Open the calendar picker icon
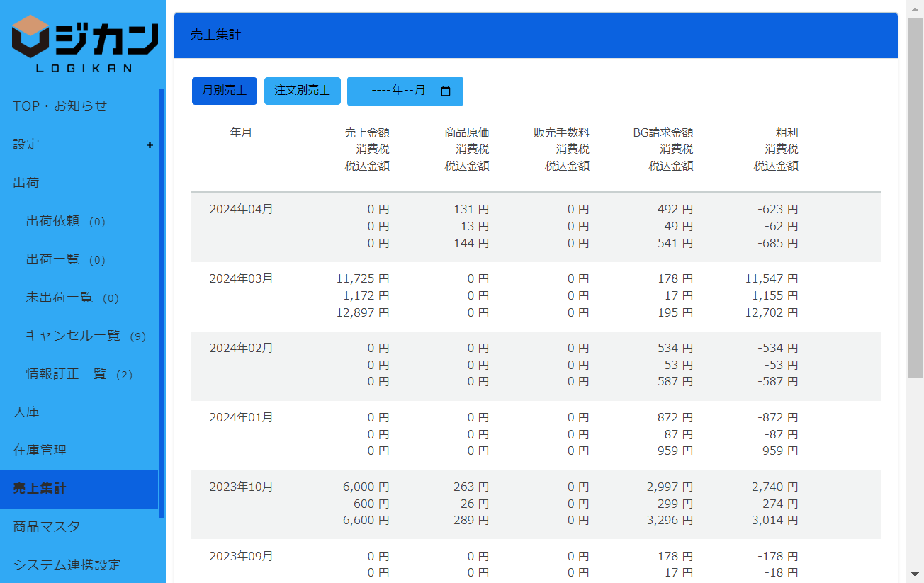Viewport: 924px width, 583px height. (446, 91)
